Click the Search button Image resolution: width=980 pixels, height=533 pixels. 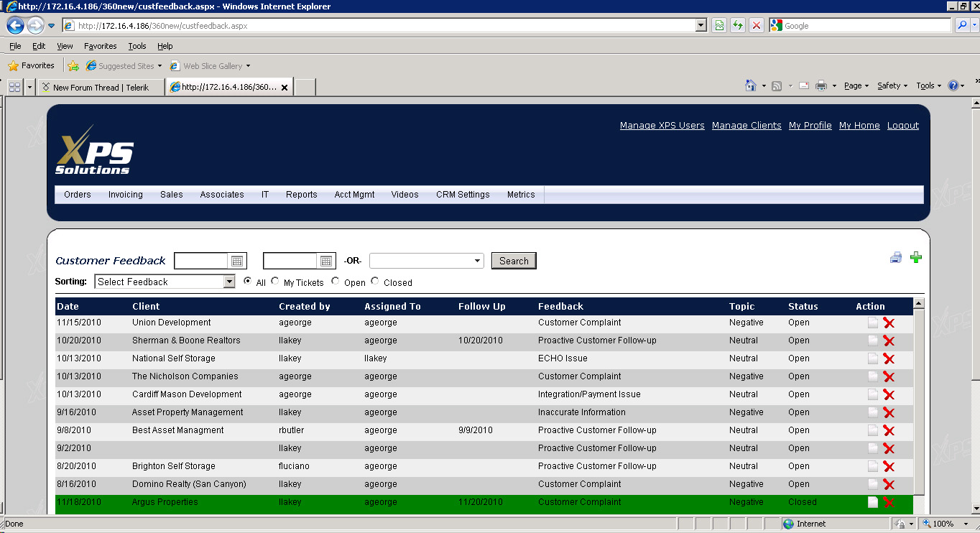click(514, 261)
